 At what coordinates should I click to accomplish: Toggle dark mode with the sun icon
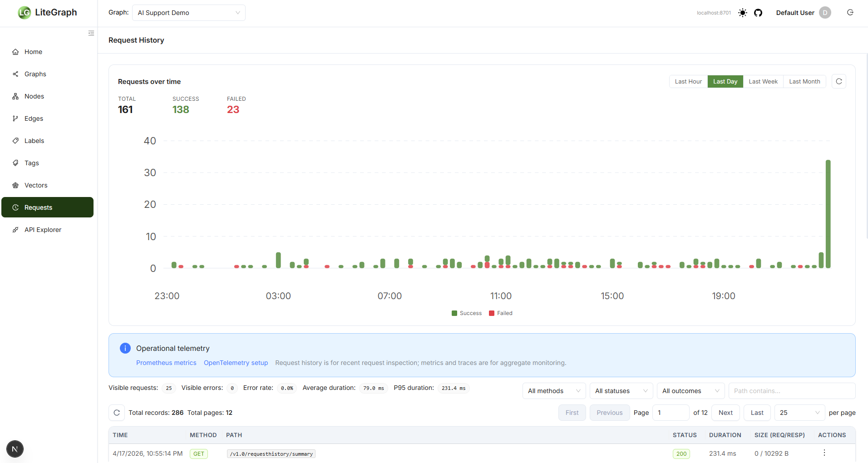tap(742, 13)
